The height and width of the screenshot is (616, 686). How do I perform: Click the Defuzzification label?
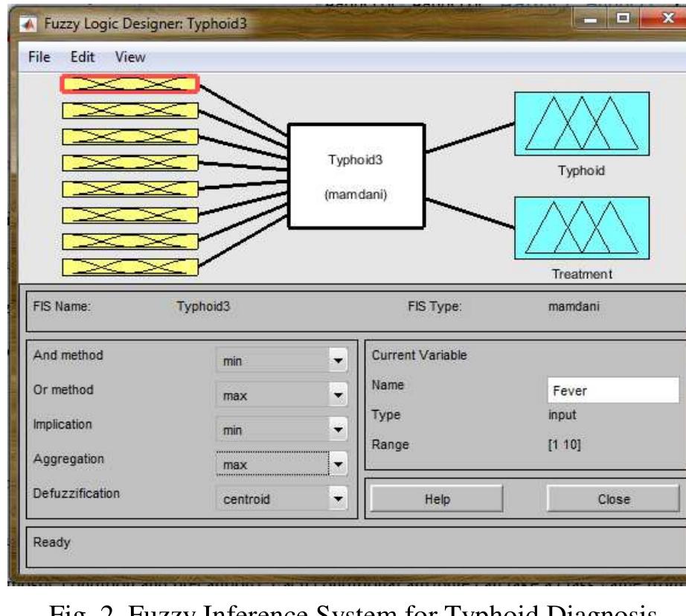pos(76,493)
